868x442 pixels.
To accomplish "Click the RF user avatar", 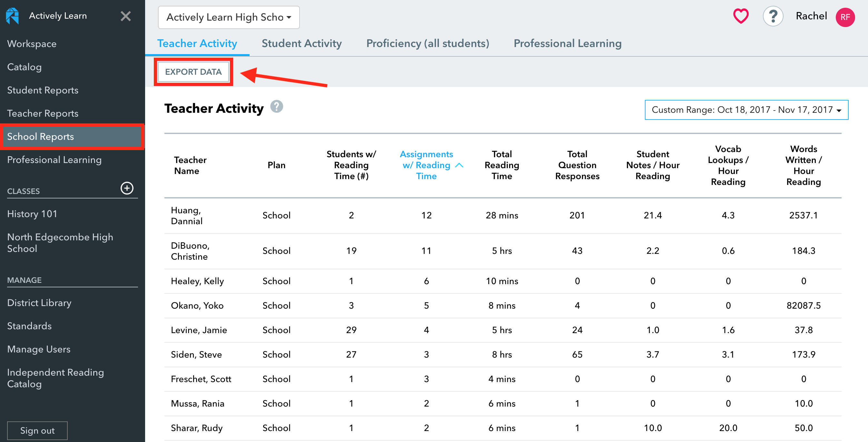I will 845,17.
